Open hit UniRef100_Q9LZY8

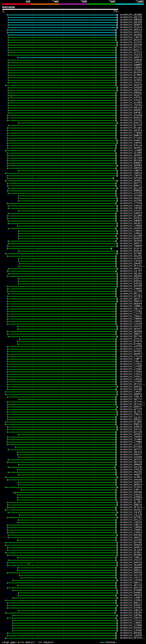click(131, 17)
